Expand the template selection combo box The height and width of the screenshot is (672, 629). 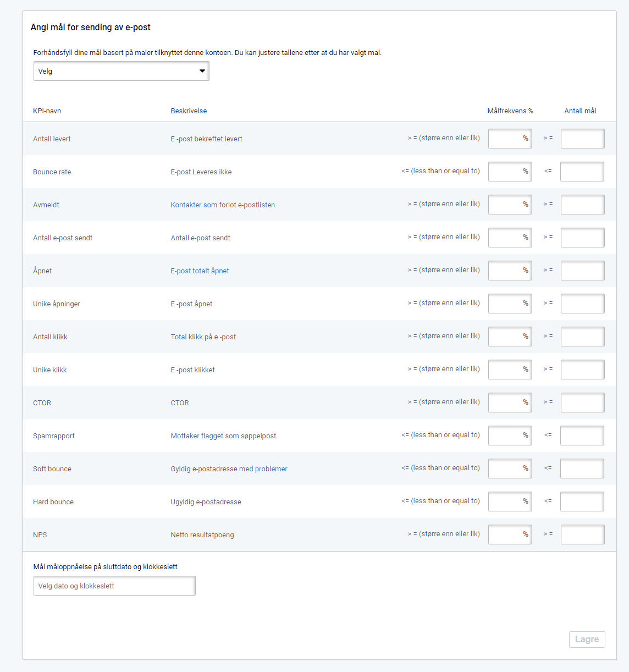[x=121, y=71]
